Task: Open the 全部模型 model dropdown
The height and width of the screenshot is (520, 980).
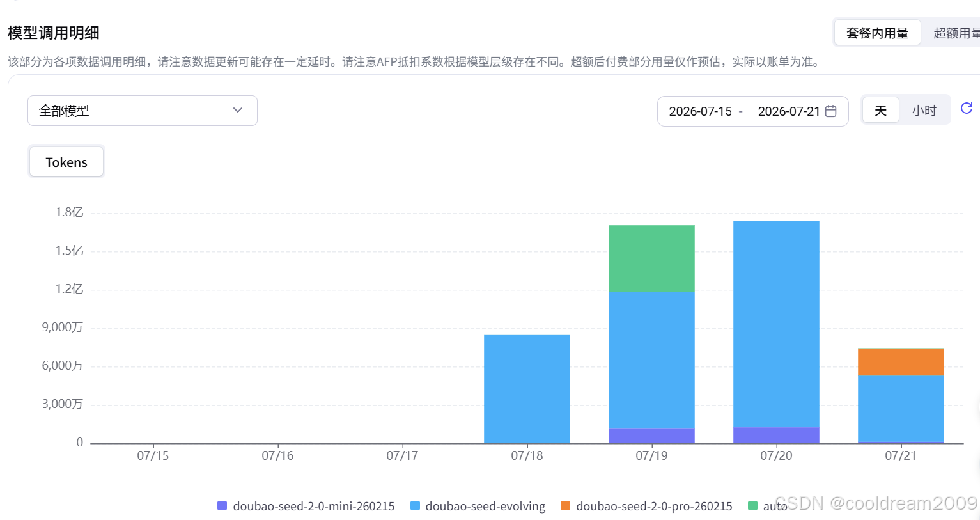Action: pos(143,111)
